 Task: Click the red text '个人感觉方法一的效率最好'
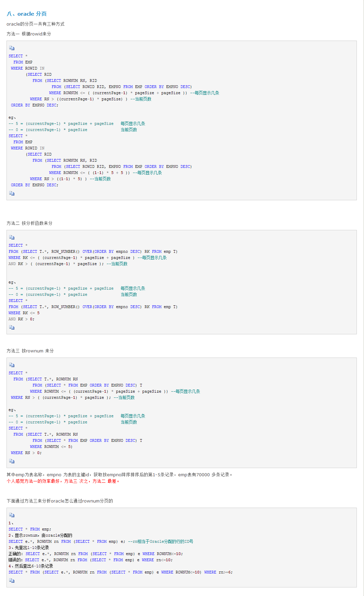(34, 481)
